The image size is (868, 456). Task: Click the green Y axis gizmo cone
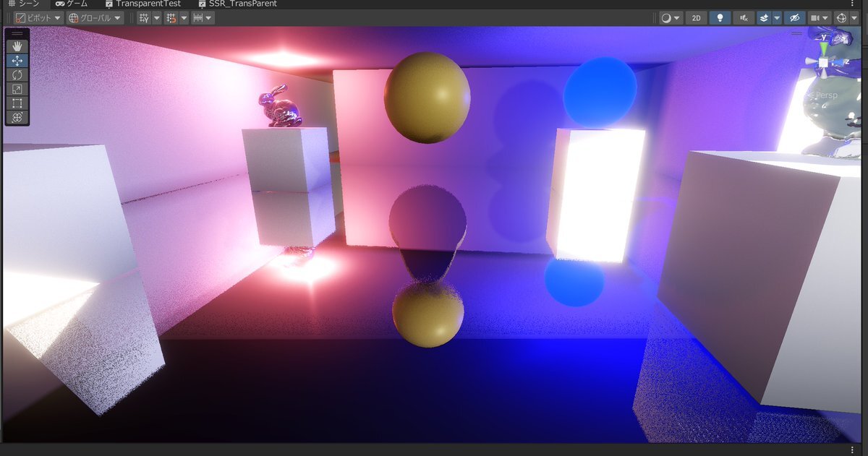[x=823, y=48]
